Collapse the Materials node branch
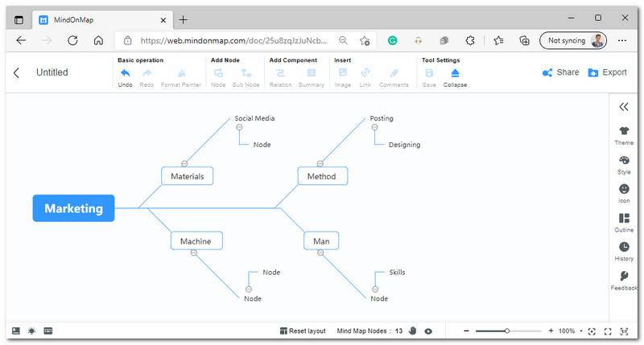The image size is (644, 345). (184, 163)
